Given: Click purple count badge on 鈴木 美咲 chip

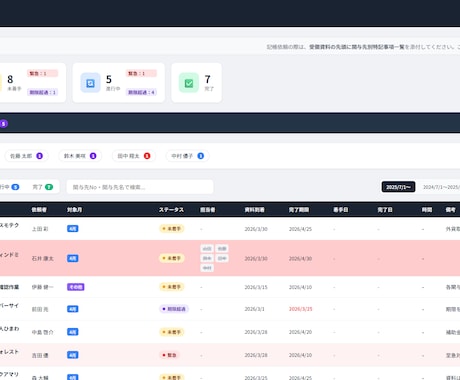Looking at the screenshot, I should coord(93,156).
